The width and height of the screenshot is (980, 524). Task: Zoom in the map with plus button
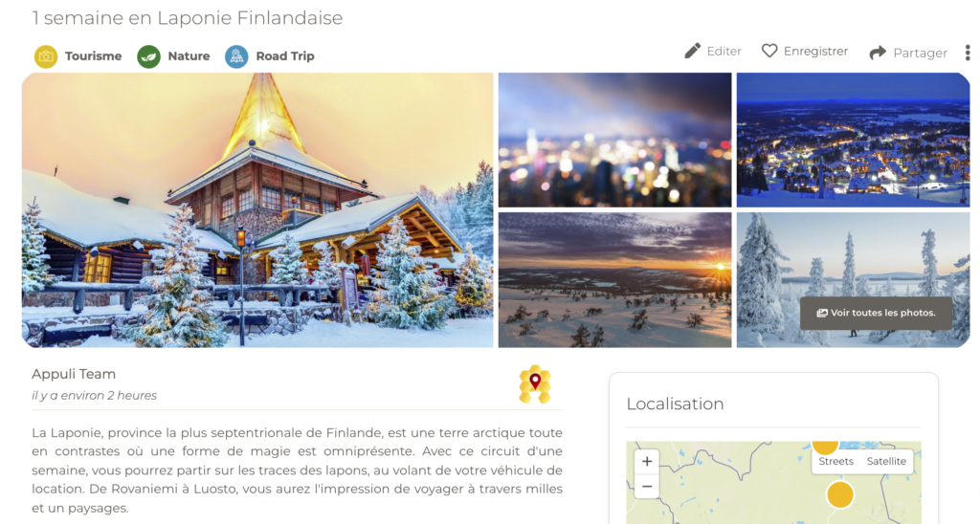[x=647, y=462]
